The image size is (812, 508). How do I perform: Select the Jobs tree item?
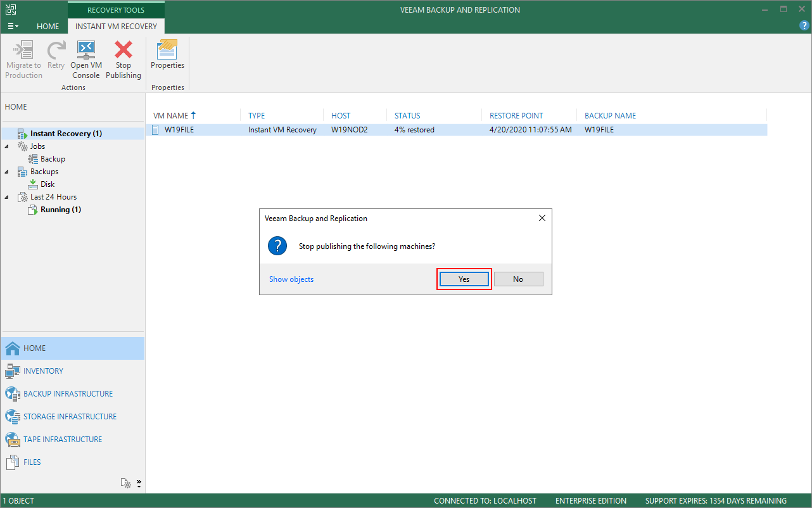(x=38, y=146)
